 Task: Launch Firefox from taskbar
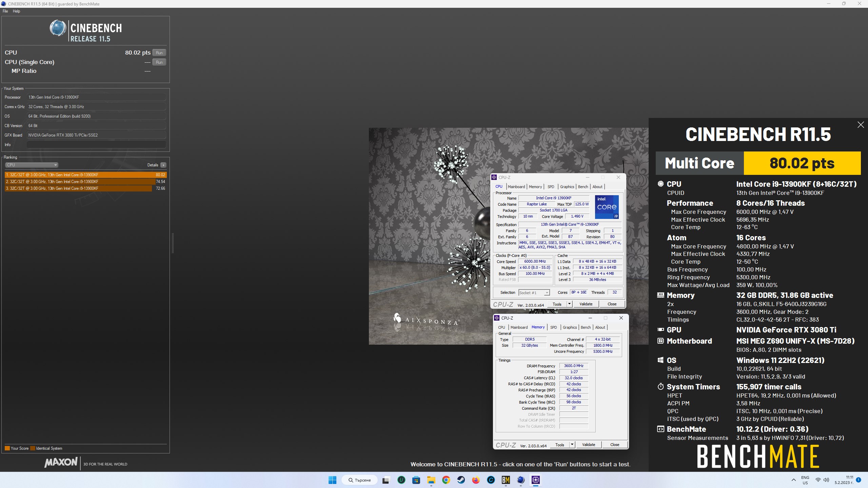click(x=476, y=480)
